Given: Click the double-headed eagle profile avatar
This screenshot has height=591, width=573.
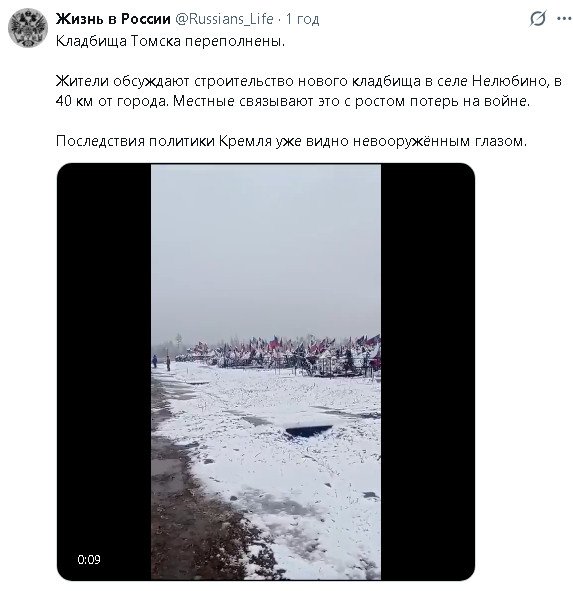Looking at the screenshot, I should click(x=28, y=28).
